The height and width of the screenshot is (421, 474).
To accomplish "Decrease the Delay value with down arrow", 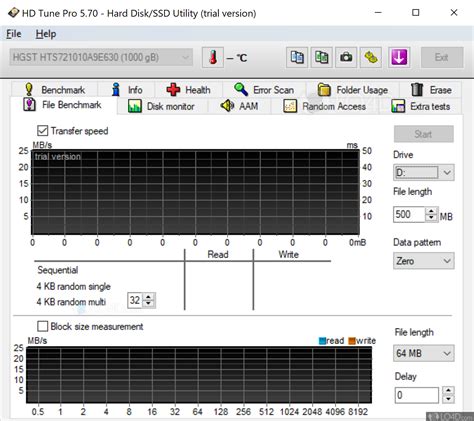I will 448,399.
